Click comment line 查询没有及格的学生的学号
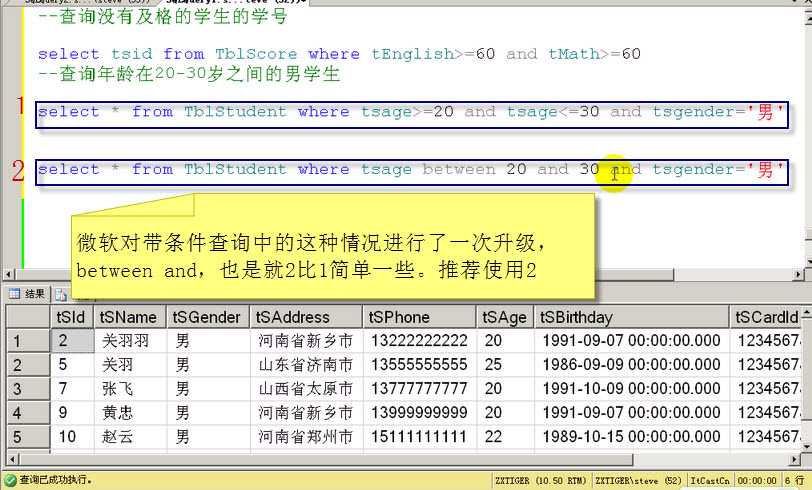Screen dimensions: 812x490 point(162,16)
